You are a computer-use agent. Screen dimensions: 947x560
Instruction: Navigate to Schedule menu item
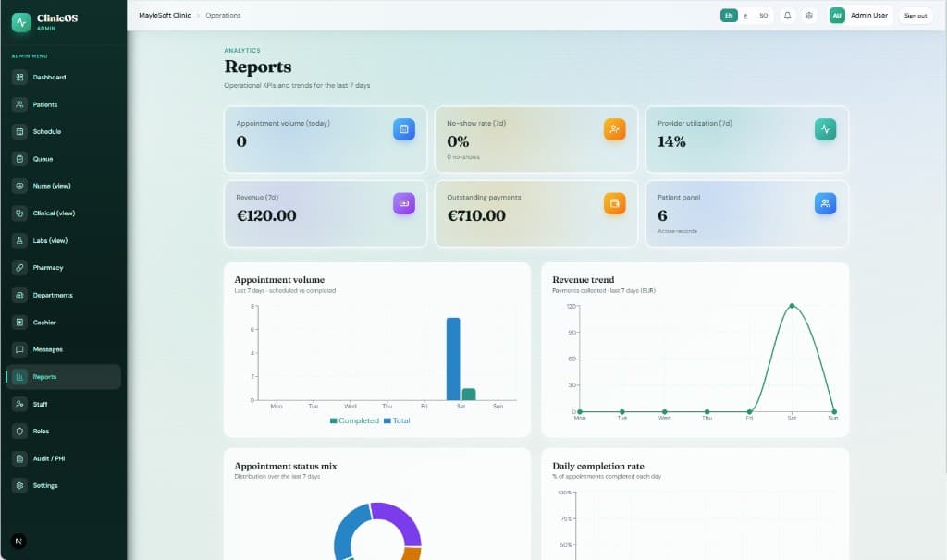pos(64,131)
